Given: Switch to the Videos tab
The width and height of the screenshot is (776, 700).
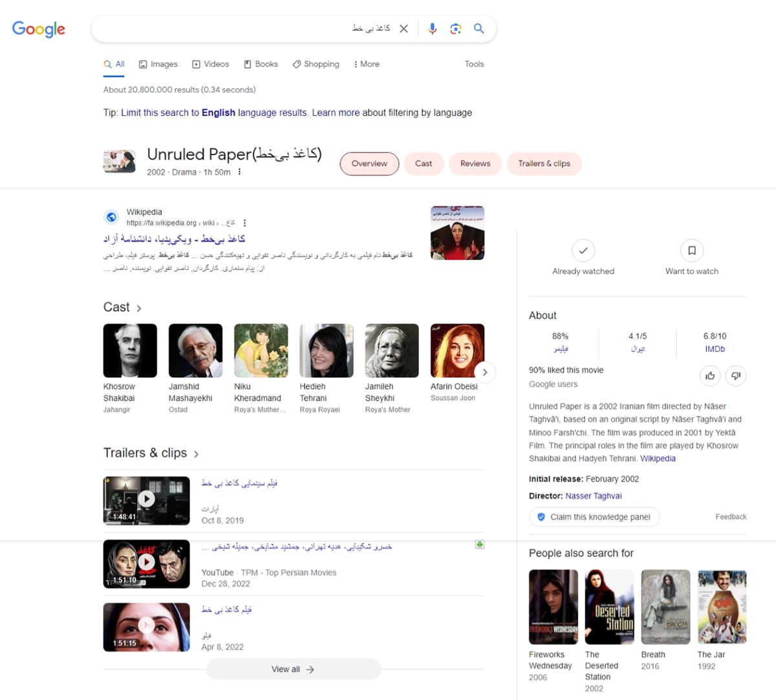Looking at the screenshot, I should click(x=210, y=64).
